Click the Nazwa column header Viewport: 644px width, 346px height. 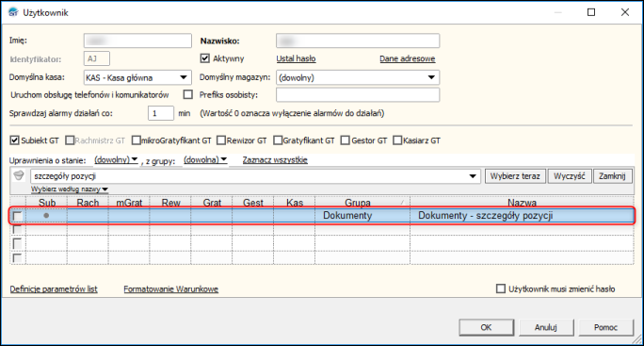click(x=522, y=203)
